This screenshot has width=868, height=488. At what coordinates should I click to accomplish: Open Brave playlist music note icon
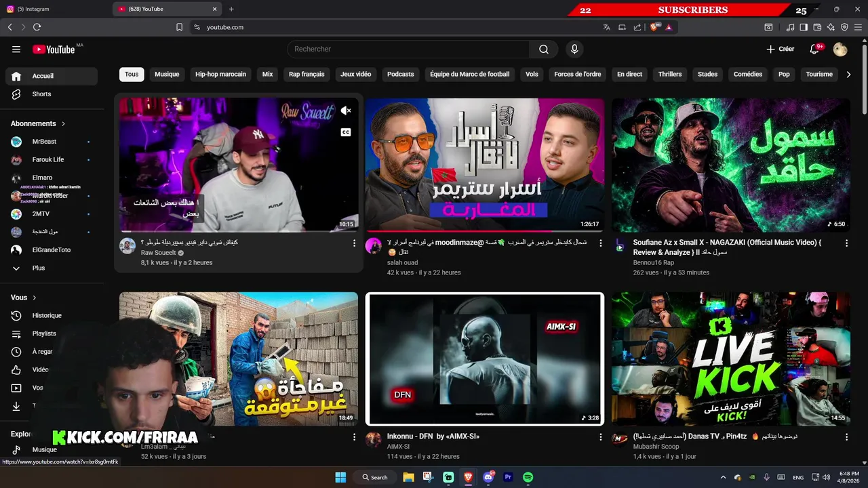[791, 27]
